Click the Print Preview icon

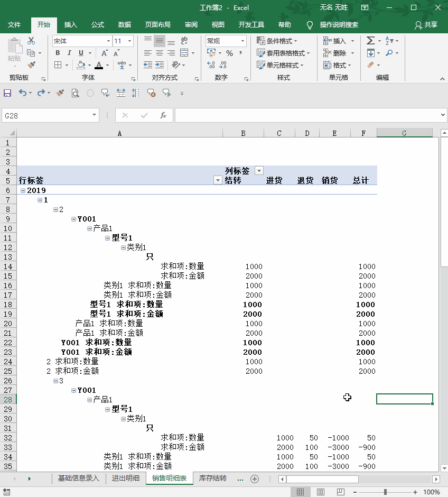coord(75,93)
